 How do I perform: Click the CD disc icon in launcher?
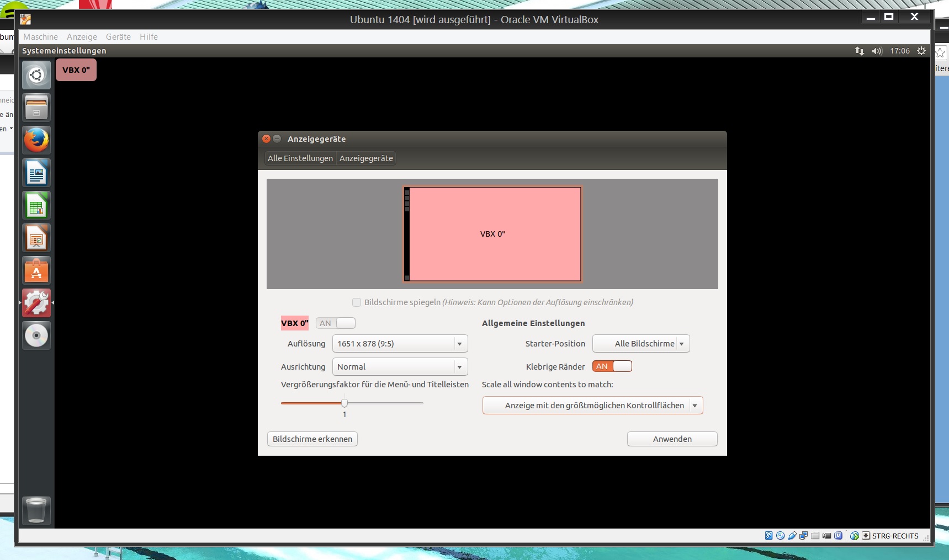36,335
